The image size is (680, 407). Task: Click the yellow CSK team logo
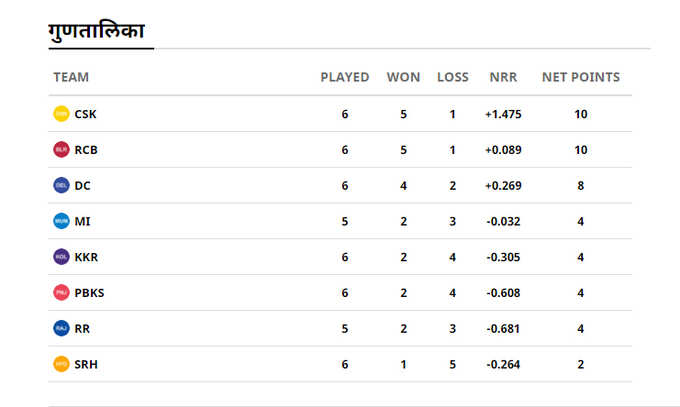tap(61, 114)
